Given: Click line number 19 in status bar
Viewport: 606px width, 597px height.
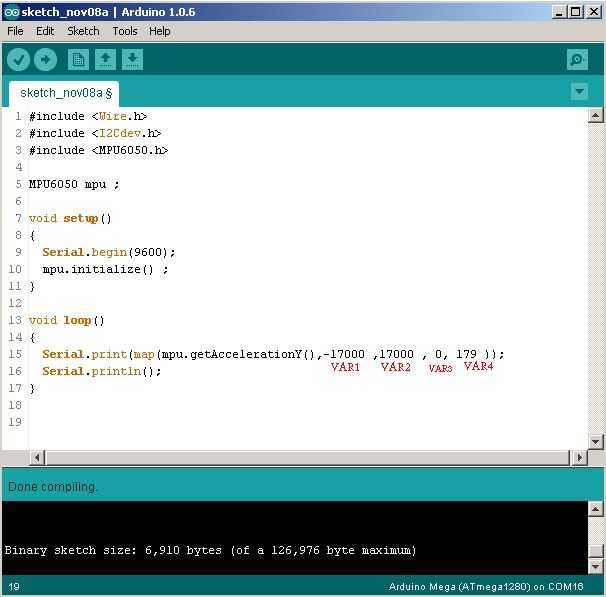Looking at the screenshot, I should click(x=14, y=587).
